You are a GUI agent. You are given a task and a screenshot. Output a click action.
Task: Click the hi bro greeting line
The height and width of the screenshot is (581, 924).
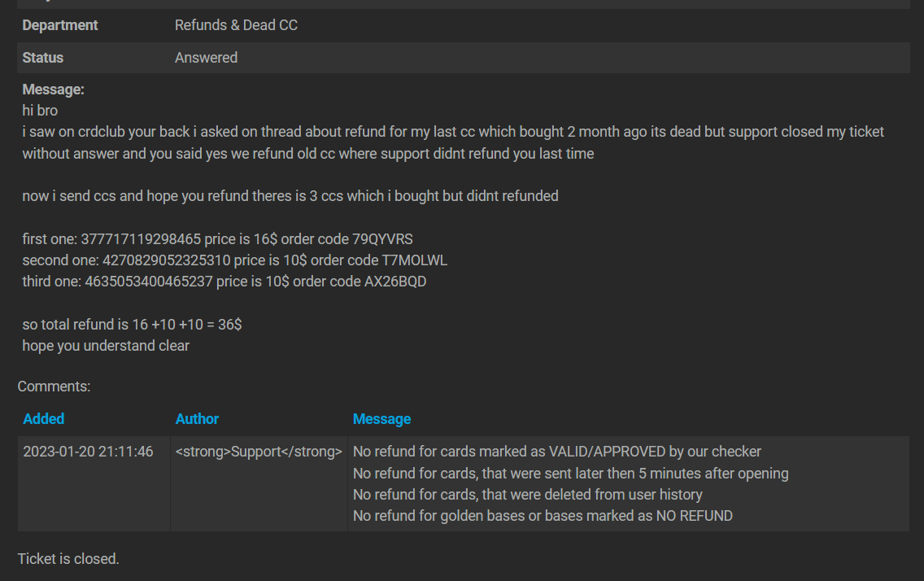coord(40,111)
